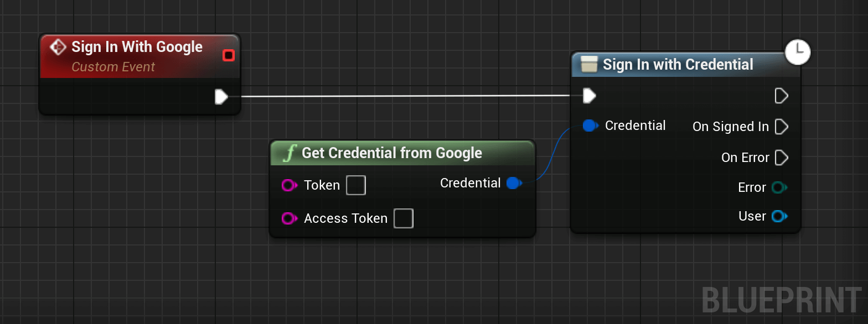
Task: Click the Custom Event subtitle text
Action: (x=113, y=67)
